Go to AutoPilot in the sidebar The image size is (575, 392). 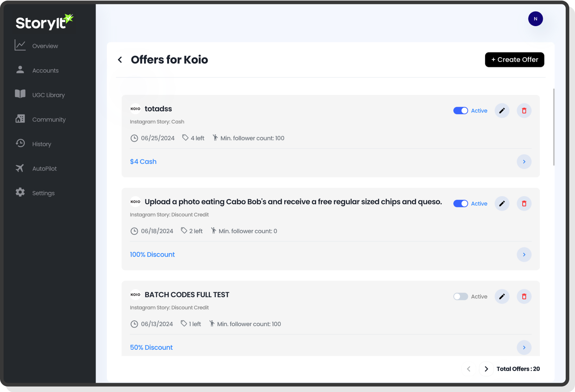tap(44, 169)
